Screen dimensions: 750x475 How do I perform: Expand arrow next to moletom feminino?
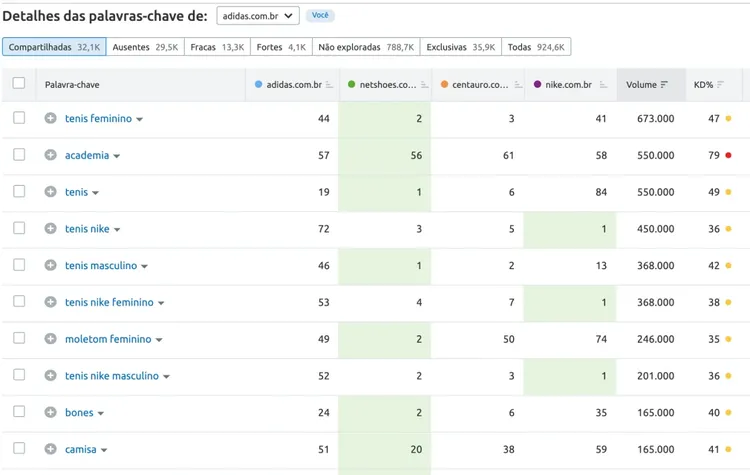click(159, 340)
